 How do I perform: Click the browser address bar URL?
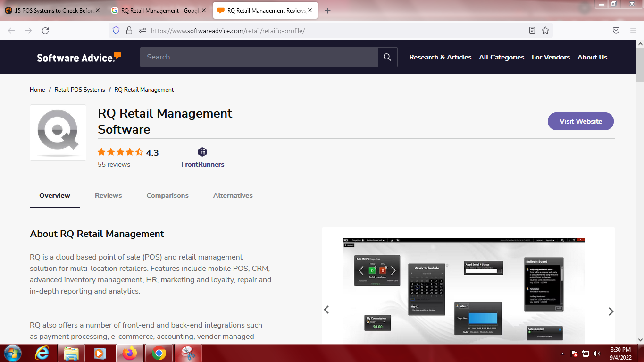point(228,31)
